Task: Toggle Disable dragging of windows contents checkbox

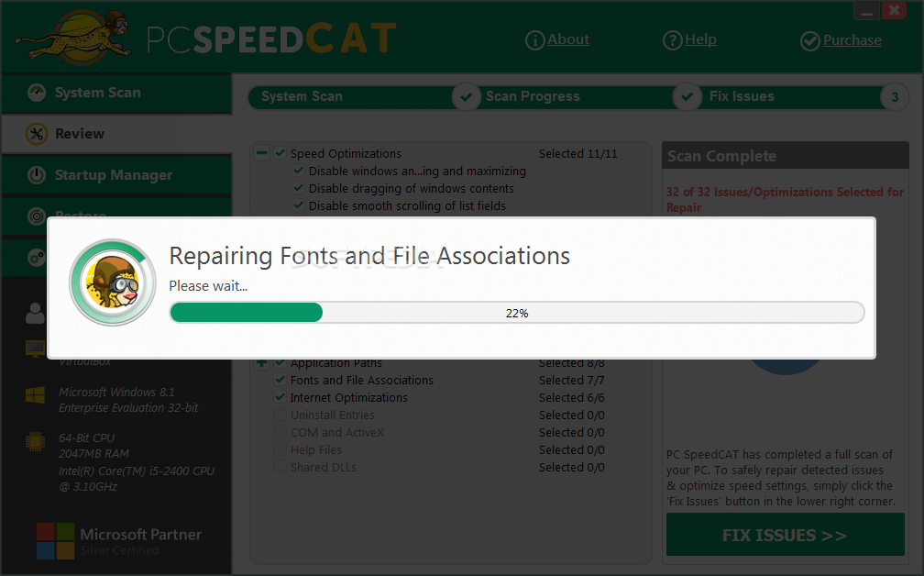Action: click(299, 188)
